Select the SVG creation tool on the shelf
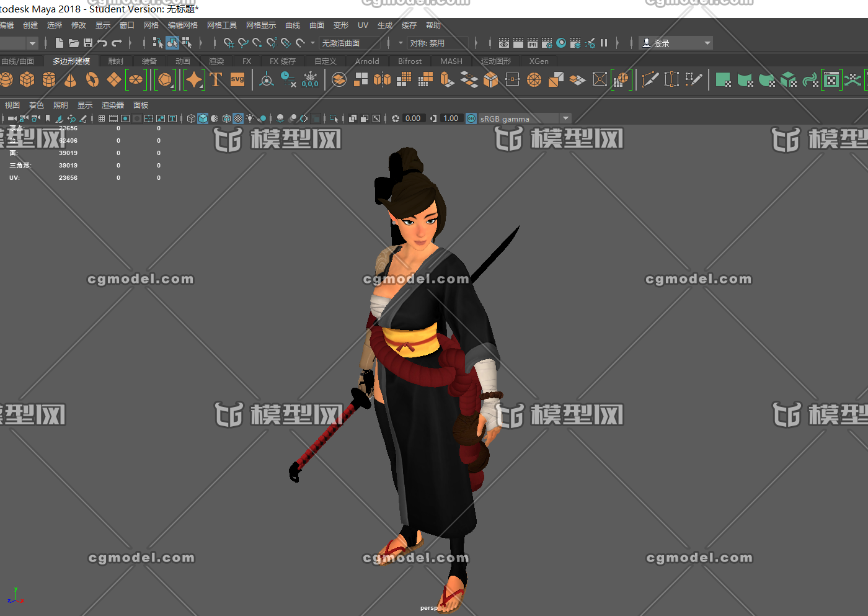Screen dimensions: 868x616 pos(237,79)
